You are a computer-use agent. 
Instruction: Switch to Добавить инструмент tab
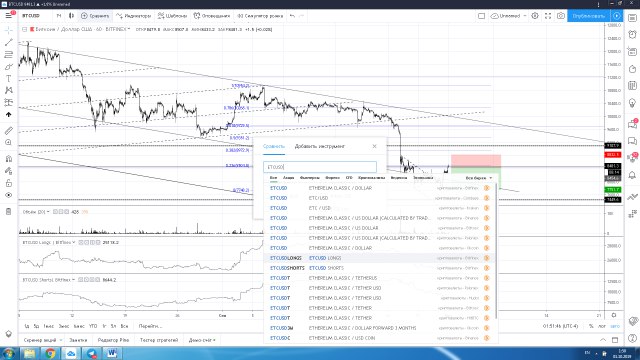coord(320,146)
